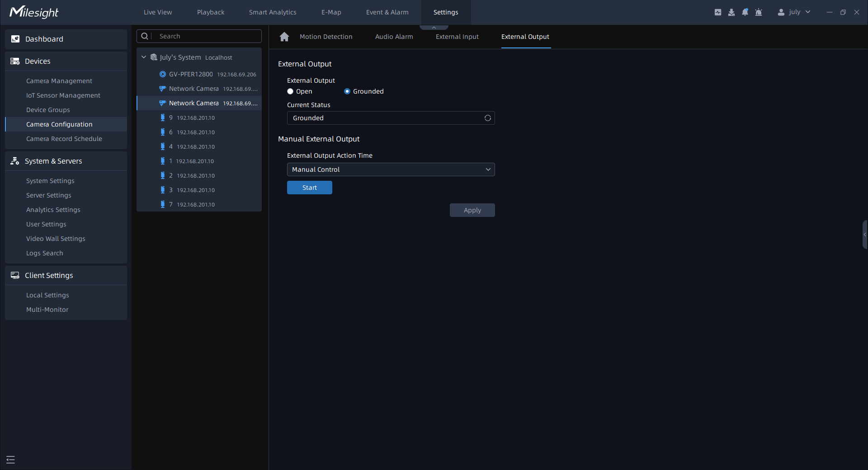Switch to the Motion Detection tab
This screenshot has width=868, height=470.
[x=325, y=37]
